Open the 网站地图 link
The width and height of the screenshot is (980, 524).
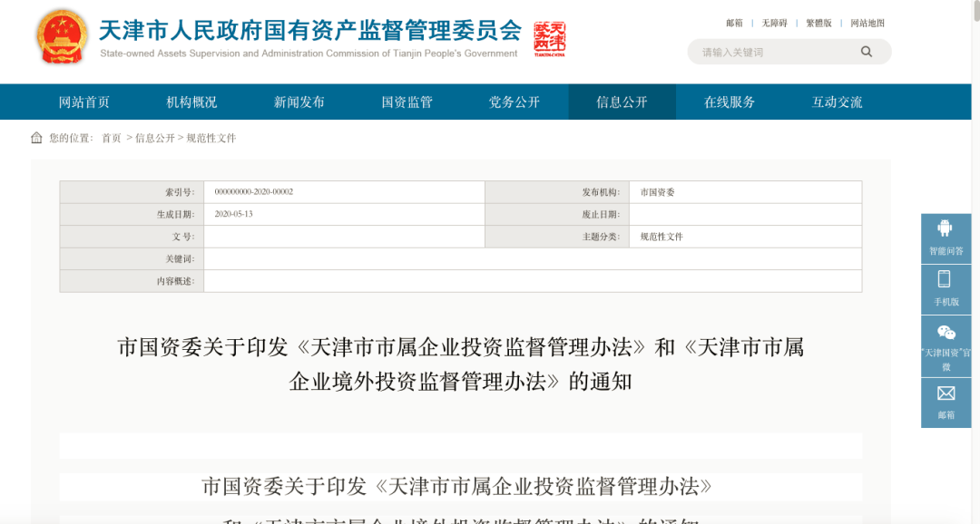pos(867,24)
